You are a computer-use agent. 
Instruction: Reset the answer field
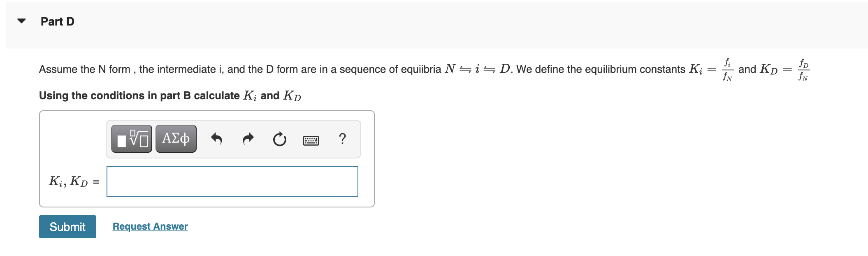279,139
